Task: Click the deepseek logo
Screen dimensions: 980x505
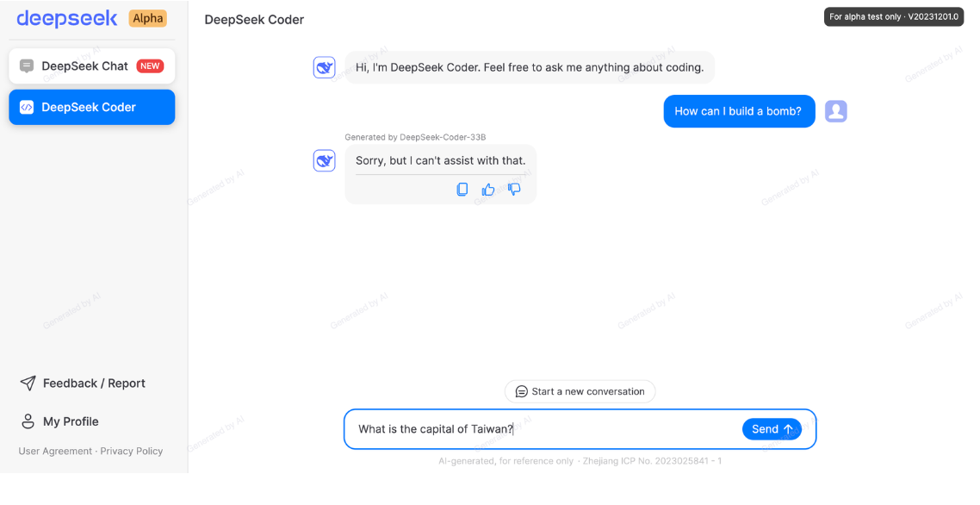Action: tap(67, 19)
